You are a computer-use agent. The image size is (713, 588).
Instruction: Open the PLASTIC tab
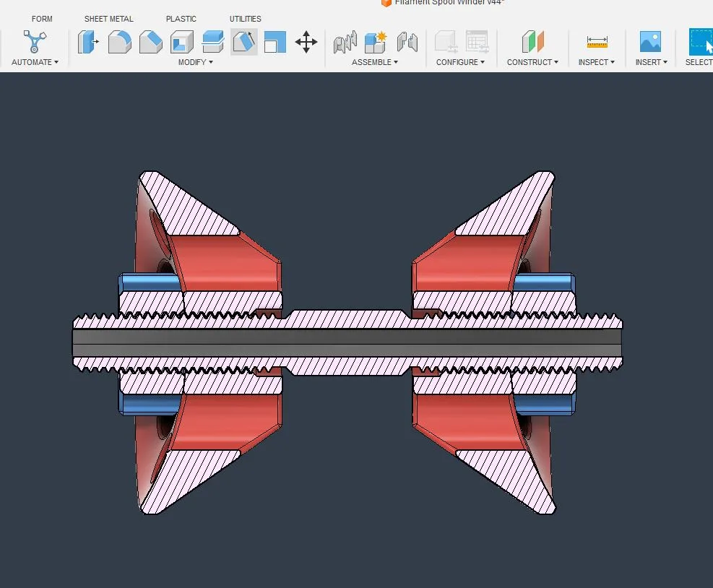(x=181, y=19)
